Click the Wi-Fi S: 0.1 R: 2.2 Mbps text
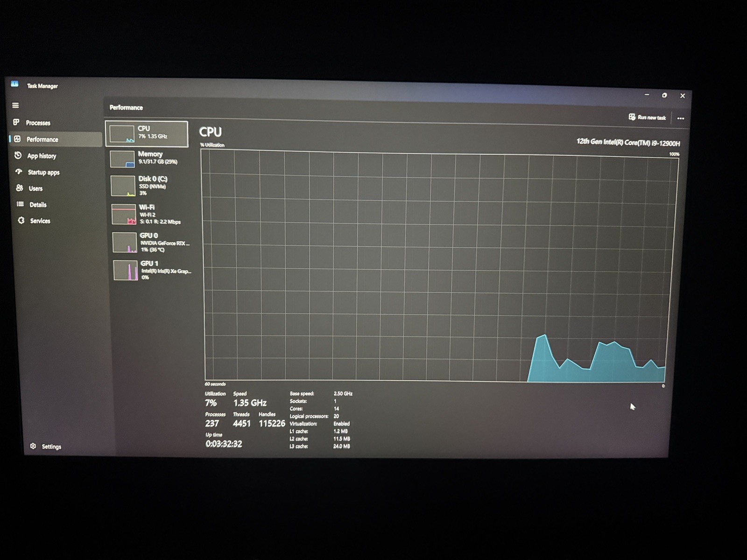747x560 pixels. click(x=160, y=222)
